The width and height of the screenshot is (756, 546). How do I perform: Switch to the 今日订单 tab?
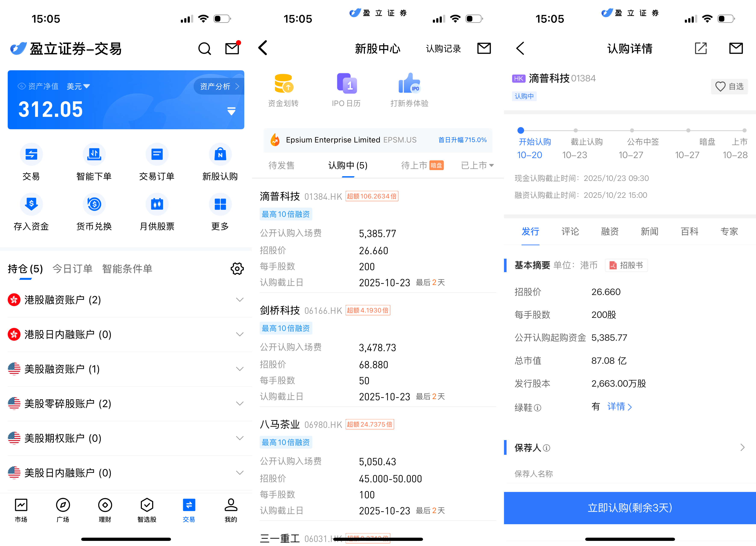tap(72, 269)
